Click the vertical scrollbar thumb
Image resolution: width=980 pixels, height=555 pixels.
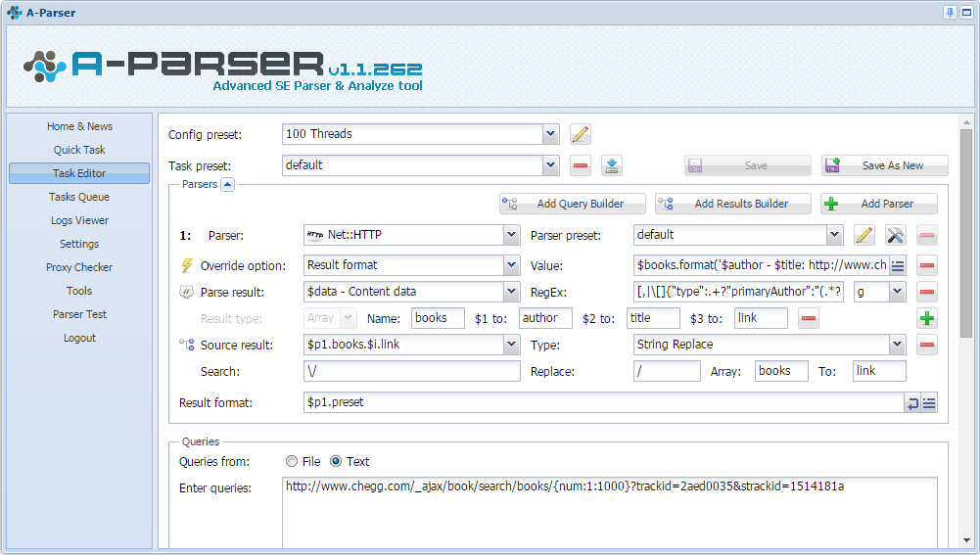point(966,233)
